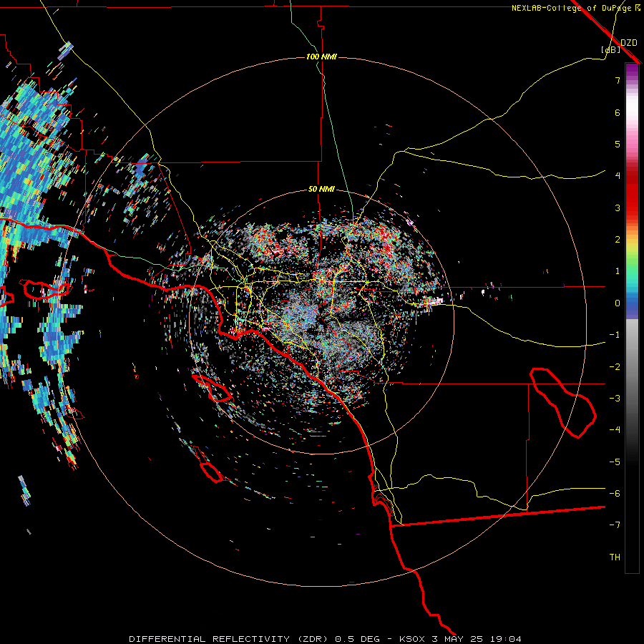The height and width of the screenshot is (644, 644).
Task: Click the 6 dB tick label on scale
Action: (618, 112)
